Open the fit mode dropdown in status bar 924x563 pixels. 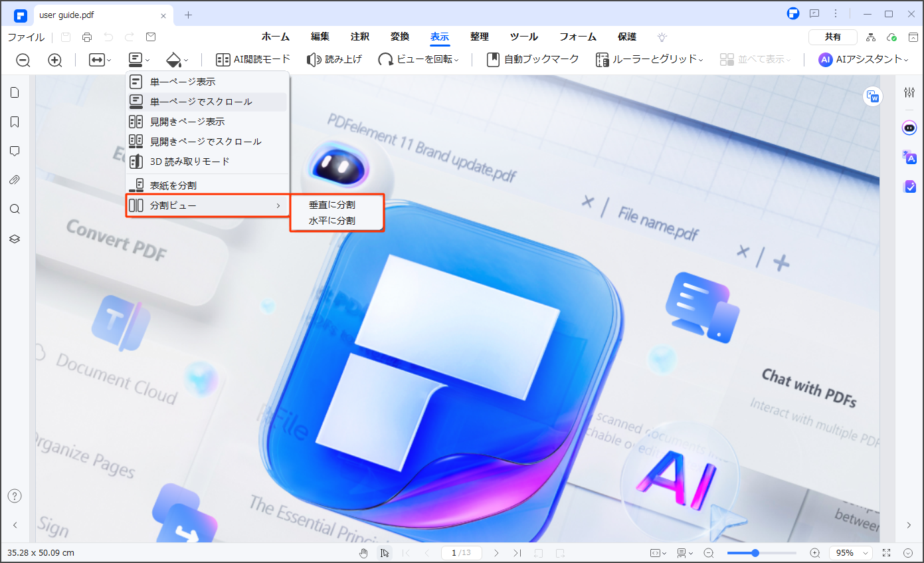click(658, 553)
